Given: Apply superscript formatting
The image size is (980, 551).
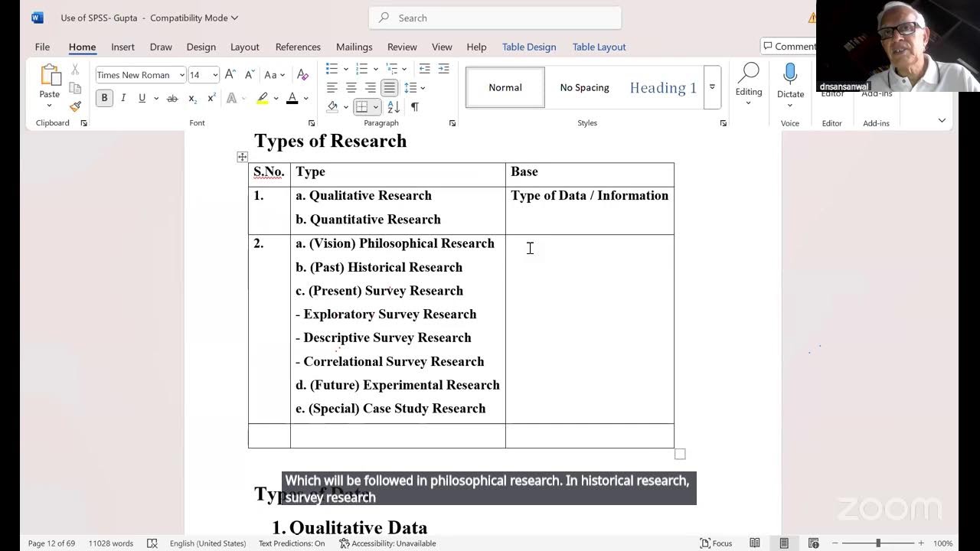Looking at the screenshot, I should pyautogui.click(x=211, y=98).
